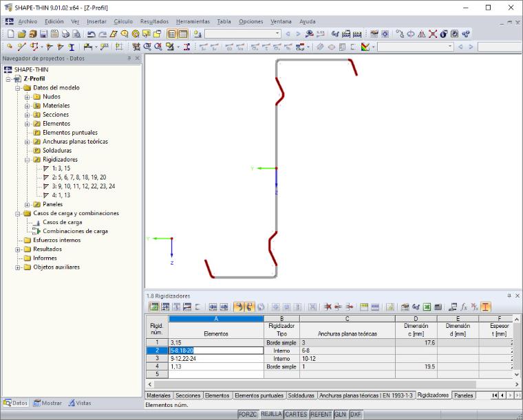This screenshot has height=420, width=523.
Task: Click the Print icon
Action: [x=65, y=34]
